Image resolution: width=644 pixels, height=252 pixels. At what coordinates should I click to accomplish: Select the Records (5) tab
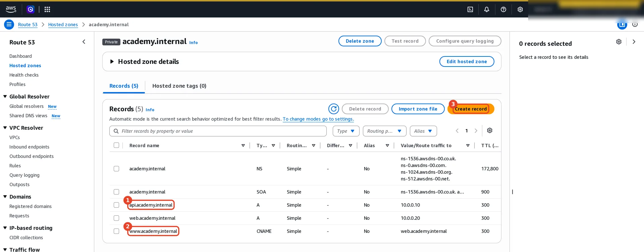pos(124,86)
